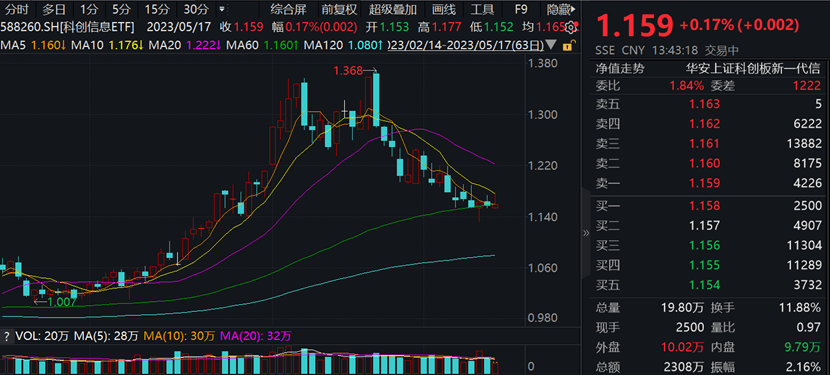This screenshot has height=375, width=830.
Task: Click the 外盘 10.02万 value
Action: point(682,346)
